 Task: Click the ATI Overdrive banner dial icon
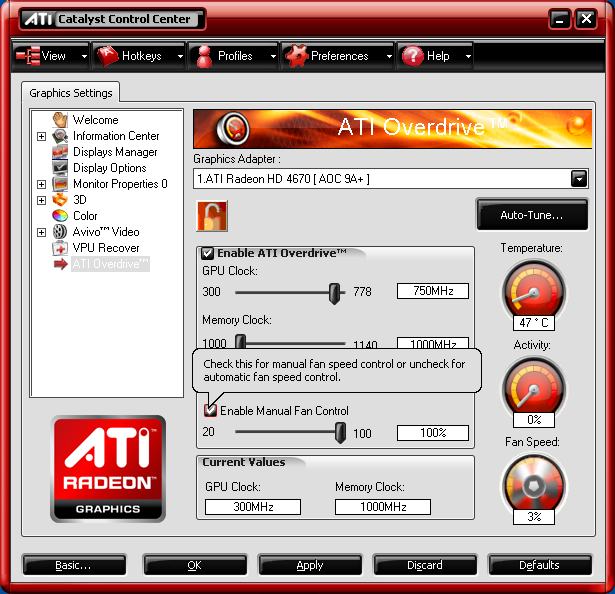point(233,128)
